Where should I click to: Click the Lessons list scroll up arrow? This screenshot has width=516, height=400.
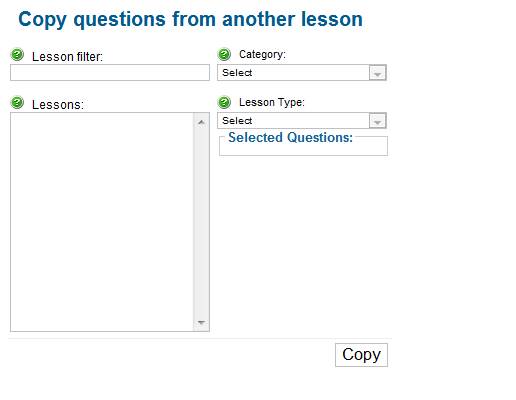pyautogui.click(x=201, y=122)
